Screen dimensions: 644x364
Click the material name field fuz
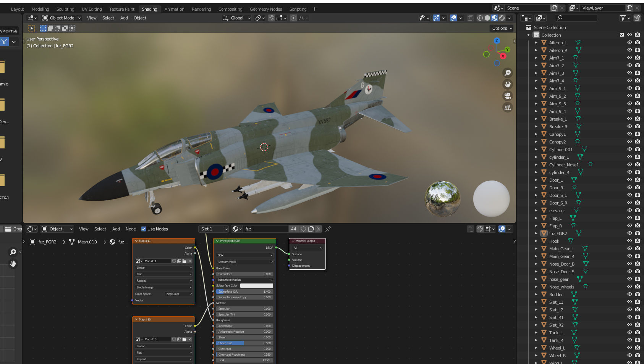pyautogui.click(x=266, y=229)
